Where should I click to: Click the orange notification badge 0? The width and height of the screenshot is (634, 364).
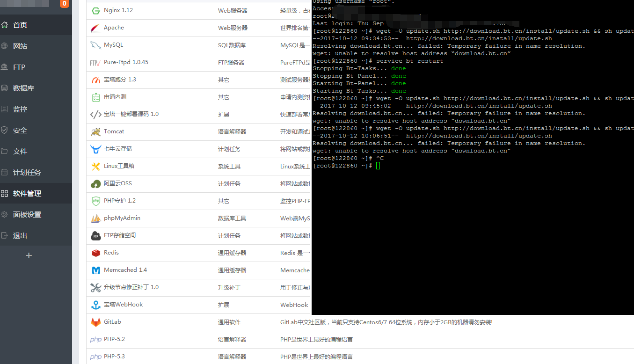(64, 4)
